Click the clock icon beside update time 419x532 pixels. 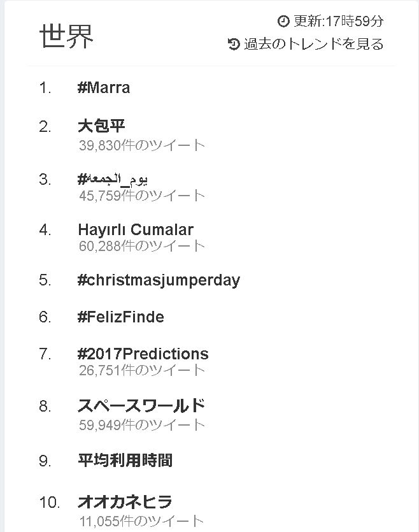(x=283, y=22)
